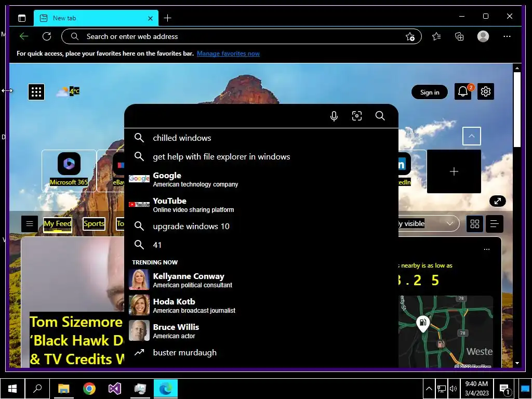Add a site with the plus tile
This screenshot has width=532, height=399.
point(454,171)
